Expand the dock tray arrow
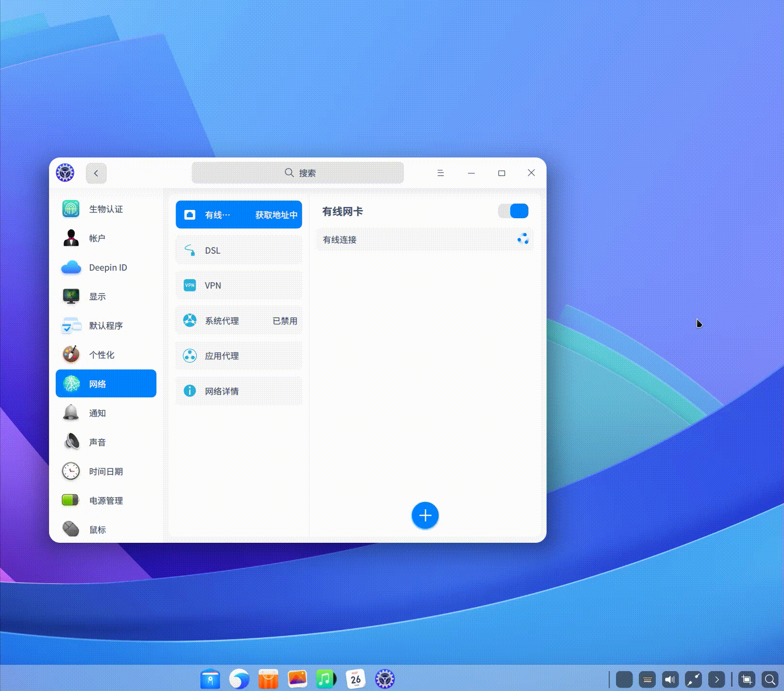Screen dimensions: 784x691 716,679
